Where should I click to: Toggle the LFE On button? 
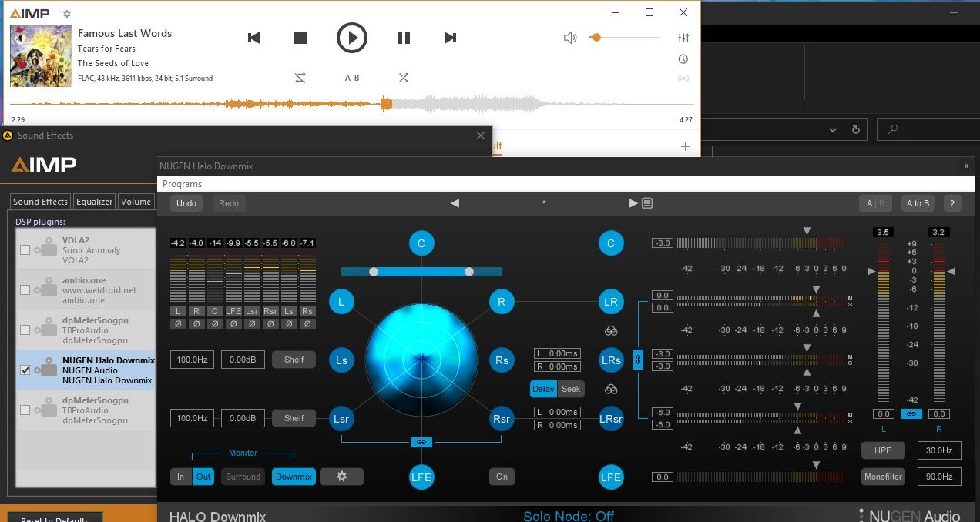click(502, 477)
